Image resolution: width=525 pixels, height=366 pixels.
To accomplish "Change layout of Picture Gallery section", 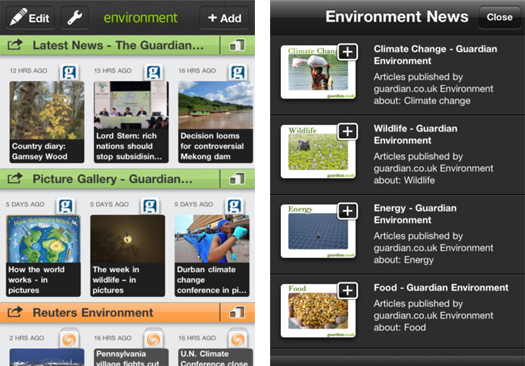I will point(237,178).
